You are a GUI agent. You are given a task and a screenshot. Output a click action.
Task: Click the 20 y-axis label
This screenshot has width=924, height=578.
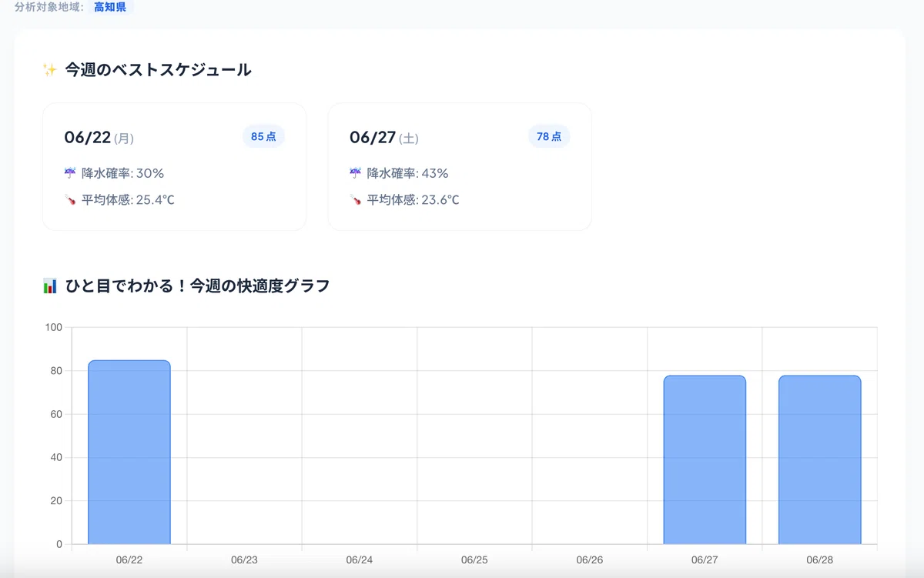56,501
